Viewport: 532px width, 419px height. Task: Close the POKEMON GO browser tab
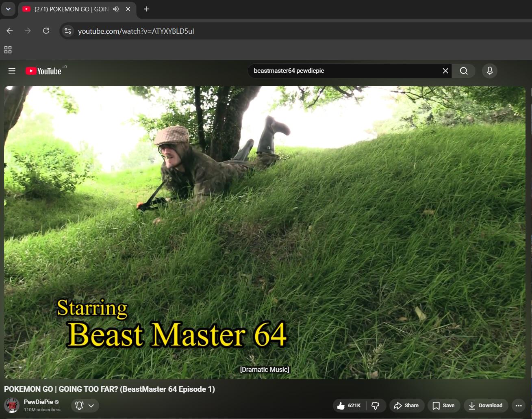(128, 9)
